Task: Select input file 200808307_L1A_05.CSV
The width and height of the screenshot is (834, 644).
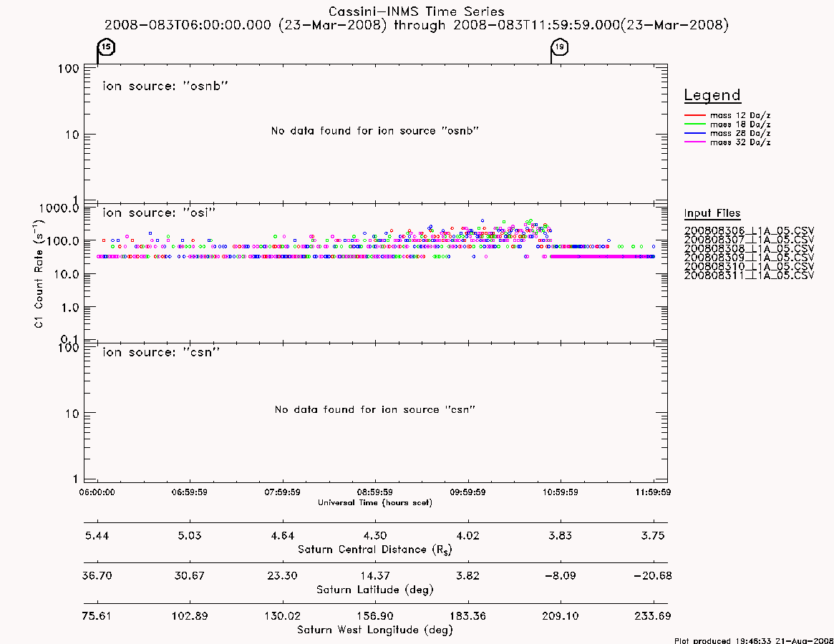Action: (x=749, y=240)
